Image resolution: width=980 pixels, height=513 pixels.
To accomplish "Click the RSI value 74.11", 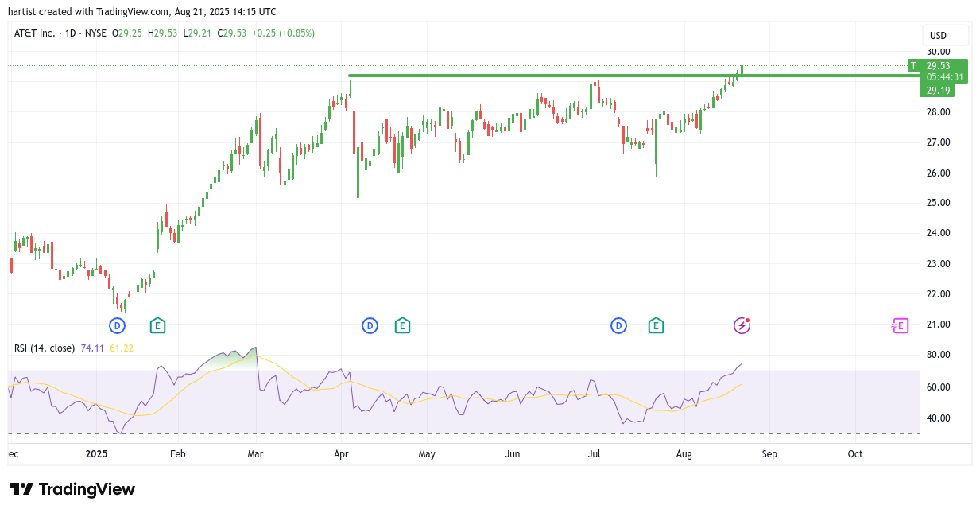I will pyautogui.click(x=92, y=348).
